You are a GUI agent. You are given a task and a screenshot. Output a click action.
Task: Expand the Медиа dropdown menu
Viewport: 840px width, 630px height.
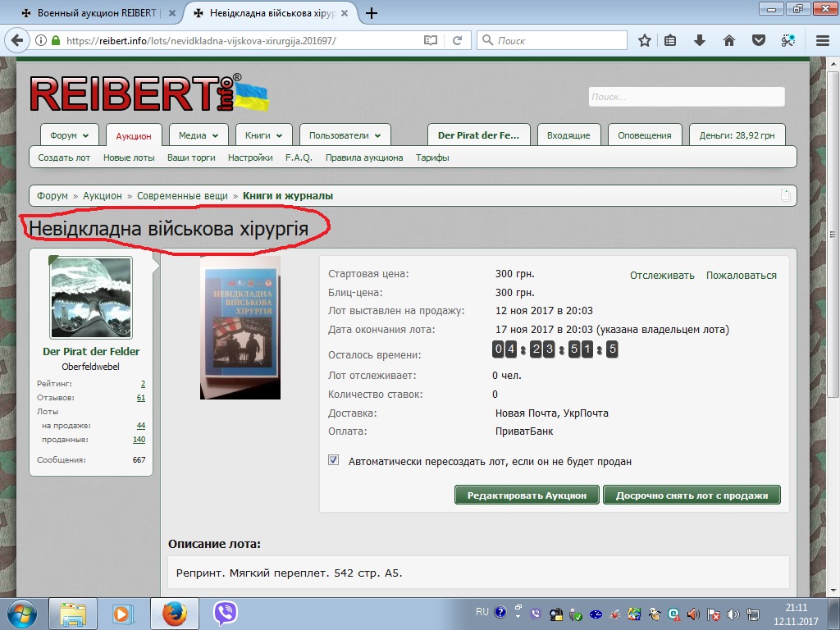(x=198, y=135)
